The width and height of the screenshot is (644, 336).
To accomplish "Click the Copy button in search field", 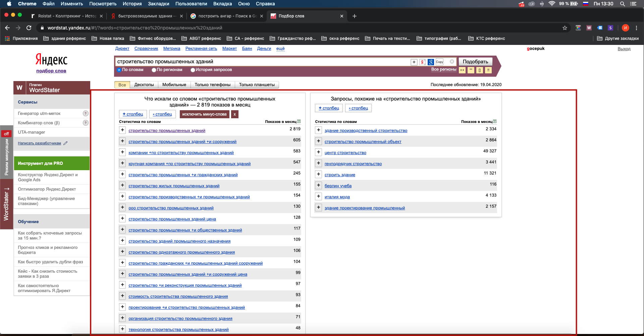I will point(439,62).
